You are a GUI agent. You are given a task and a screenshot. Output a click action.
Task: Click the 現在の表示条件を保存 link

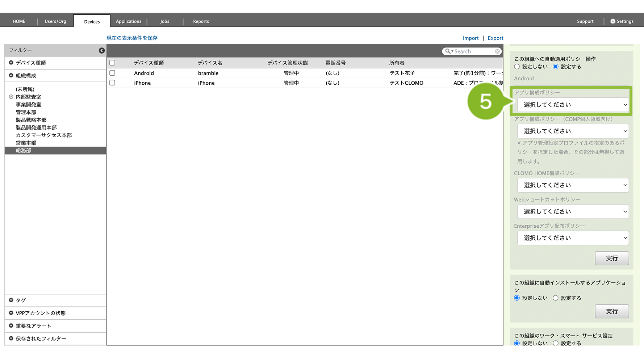[132, 38]
